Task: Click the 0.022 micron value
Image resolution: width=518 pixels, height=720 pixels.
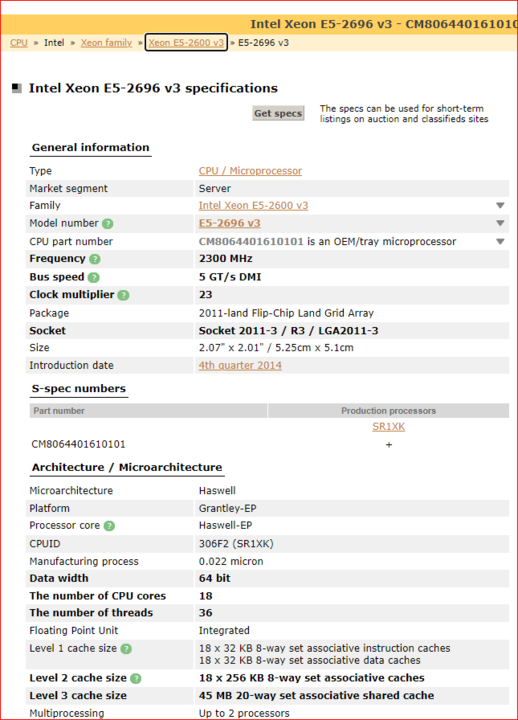Action: pos(231,561)
